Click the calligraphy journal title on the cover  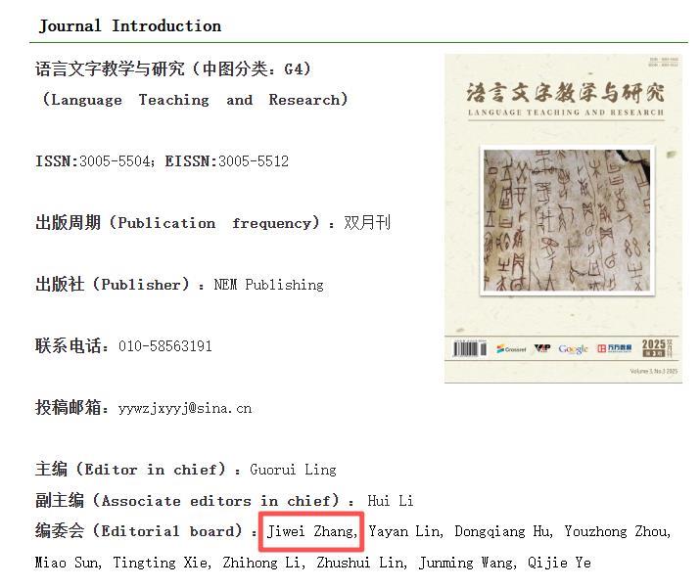point(564,92)
